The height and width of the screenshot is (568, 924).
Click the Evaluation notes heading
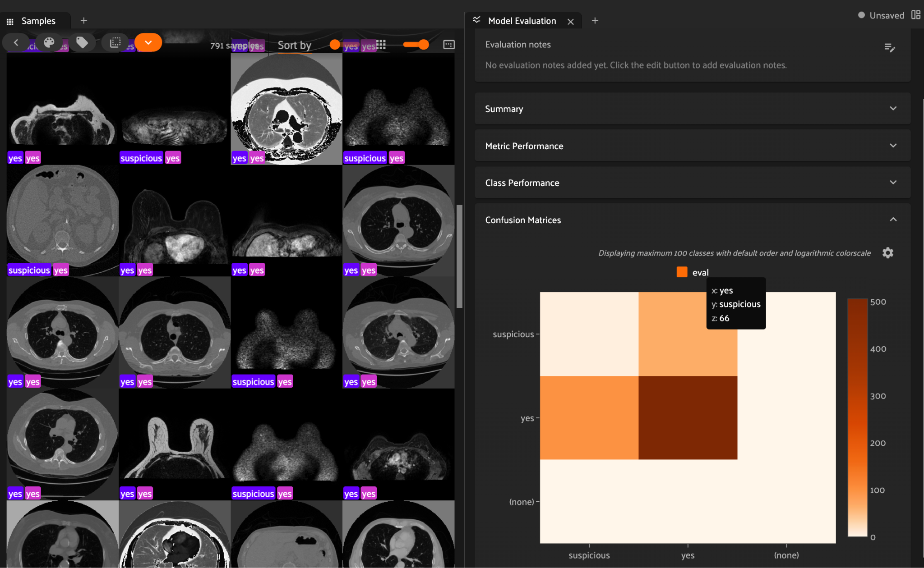coord(518,44)
